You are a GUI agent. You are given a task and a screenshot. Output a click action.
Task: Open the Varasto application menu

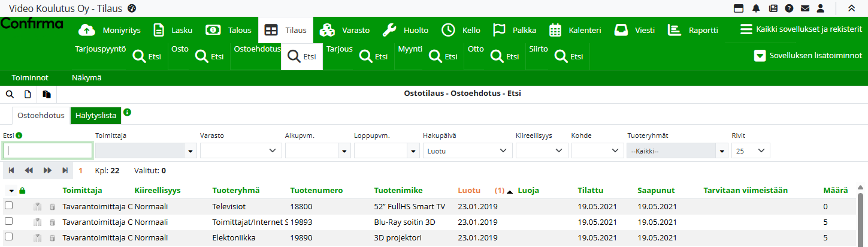click(344, 30)
